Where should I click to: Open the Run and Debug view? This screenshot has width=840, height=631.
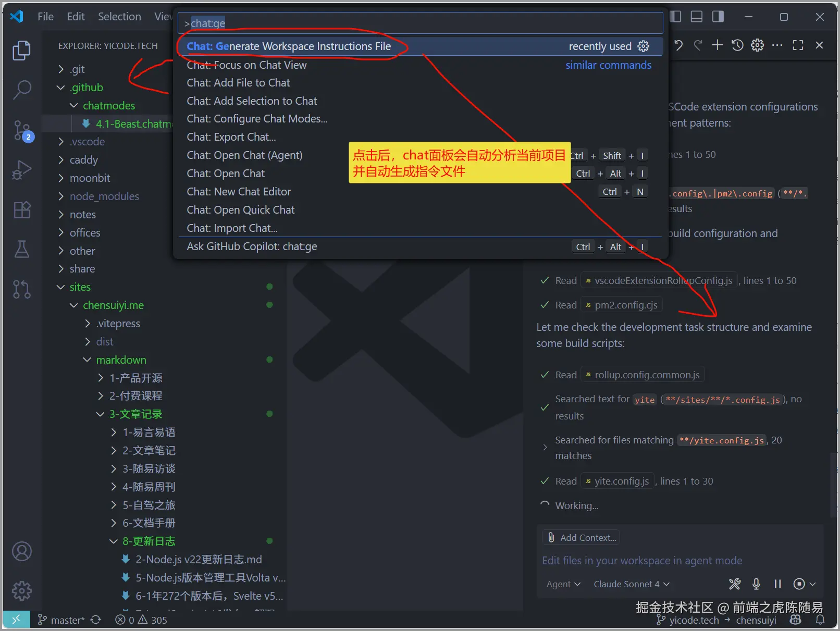[x=21, y=170]
